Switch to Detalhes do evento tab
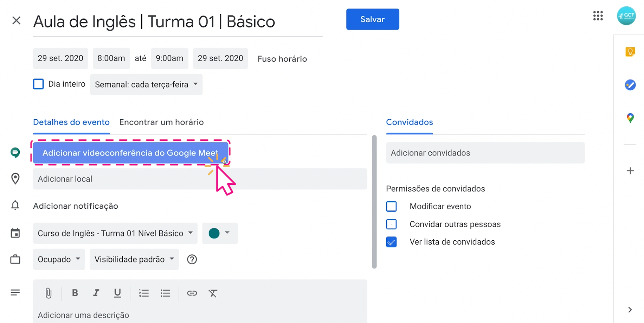 coord(71,122)
